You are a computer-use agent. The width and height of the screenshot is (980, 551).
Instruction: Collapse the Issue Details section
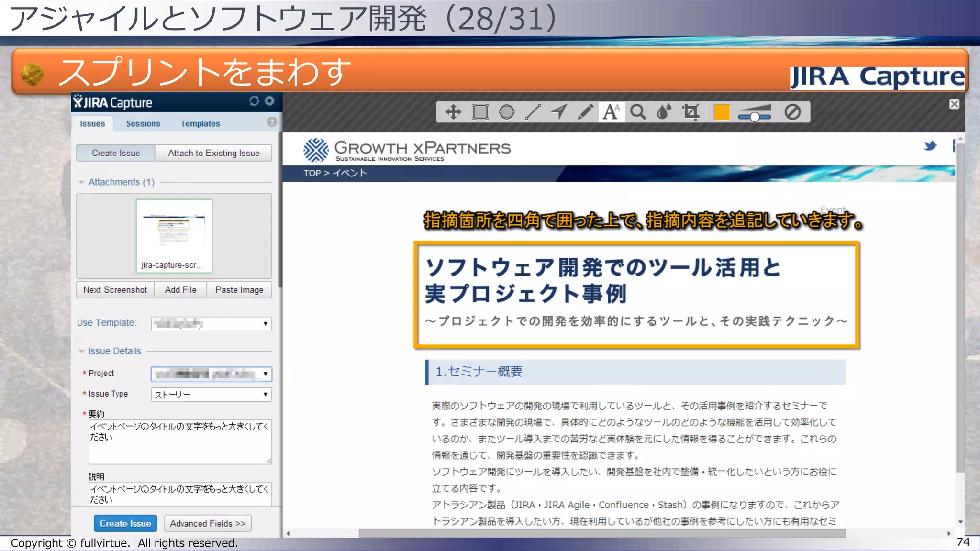[81, 351]
